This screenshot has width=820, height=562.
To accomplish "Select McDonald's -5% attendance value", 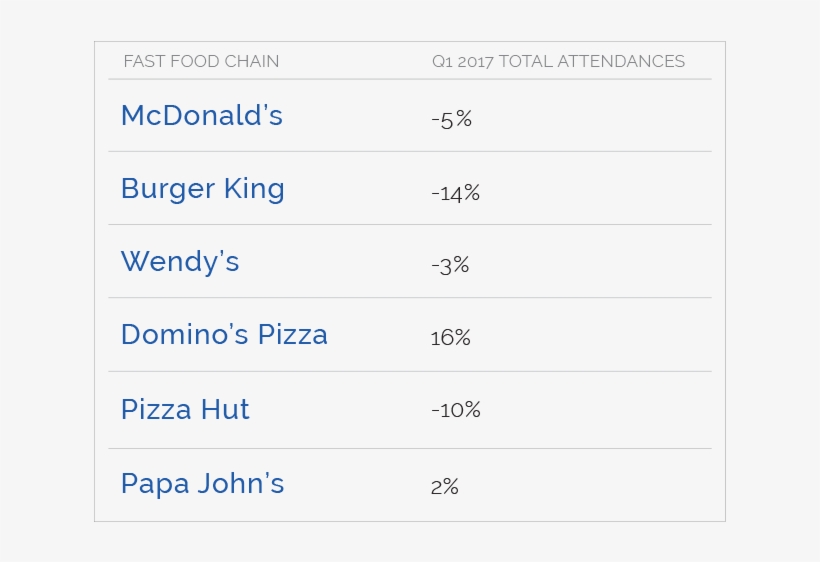I will (451, 120).
